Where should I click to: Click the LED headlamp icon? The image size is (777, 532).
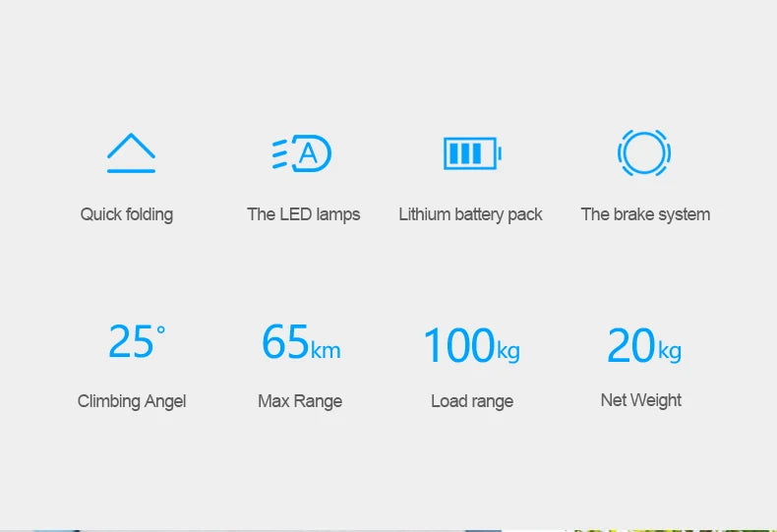pos(303,153)
